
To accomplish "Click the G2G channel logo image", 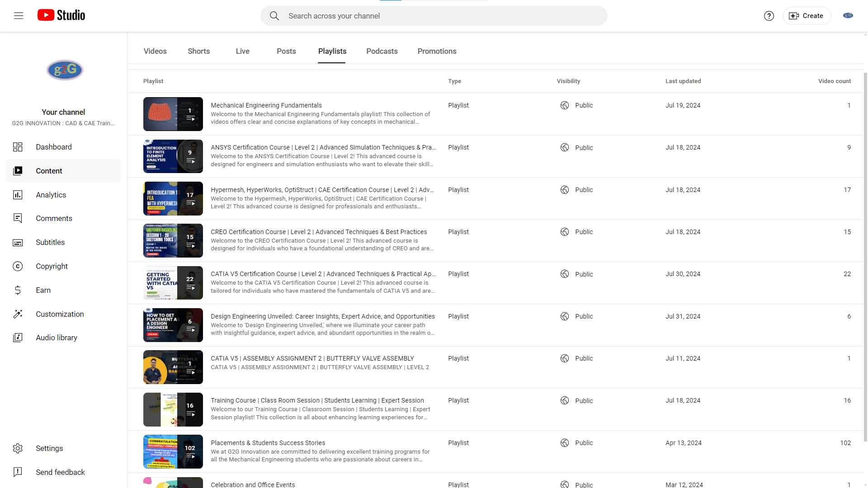I will pos(65,70).
